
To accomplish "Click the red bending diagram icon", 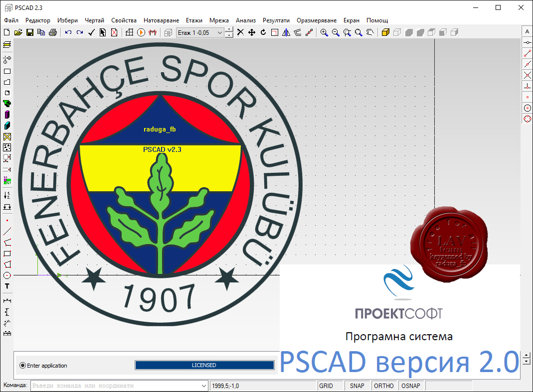I will [x=153, y=32].
